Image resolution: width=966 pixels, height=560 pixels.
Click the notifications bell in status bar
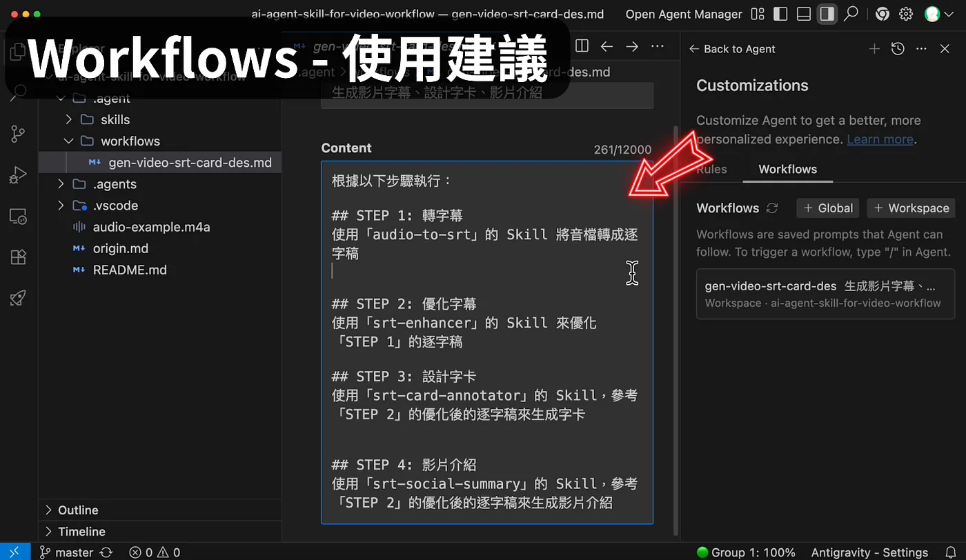click(950, 552)
